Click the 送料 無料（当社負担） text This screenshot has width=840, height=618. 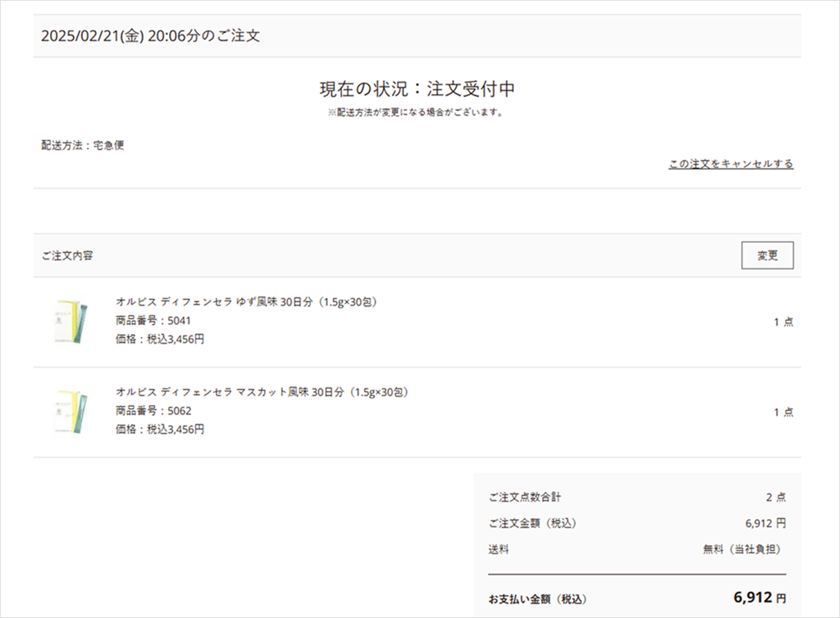[x=741, y=549]
